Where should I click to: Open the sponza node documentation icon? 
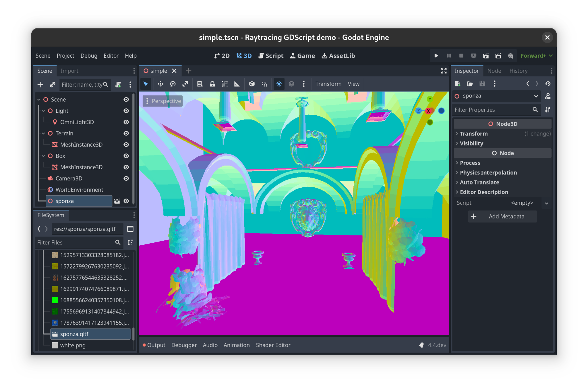(548, 96)
